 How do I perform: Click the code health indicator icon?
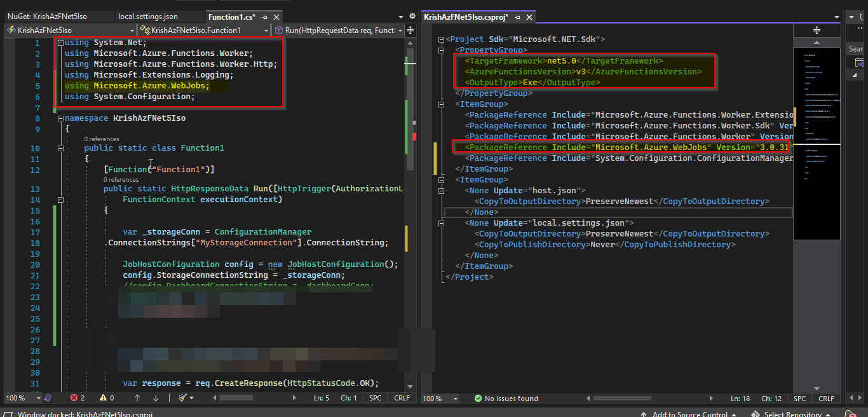coord(48,398)
